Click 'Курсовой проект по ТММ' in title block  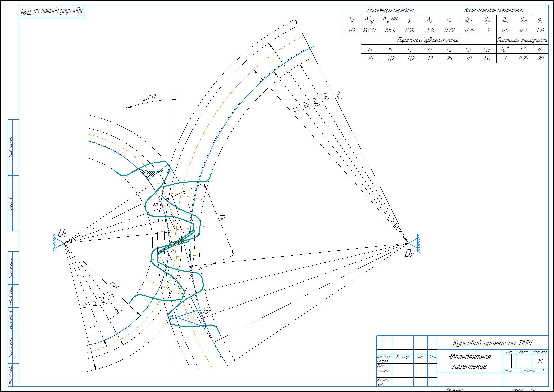492,343
